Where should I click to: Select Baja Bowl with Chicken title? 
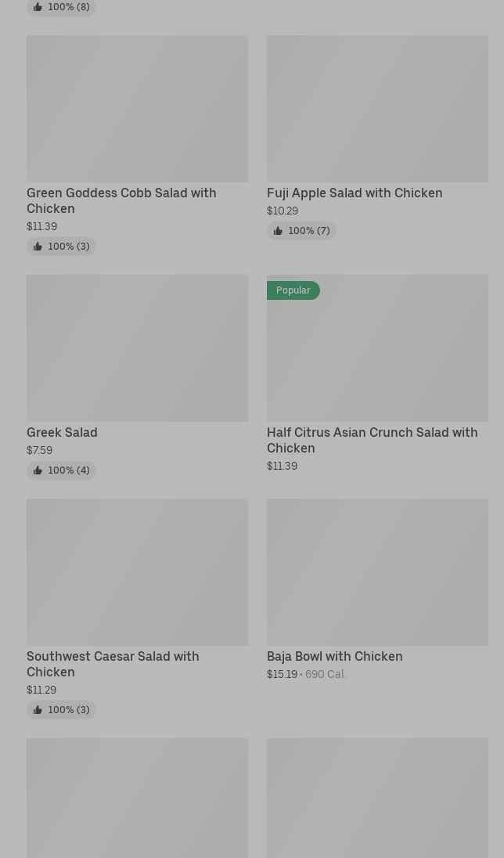[x=334, y=656]
